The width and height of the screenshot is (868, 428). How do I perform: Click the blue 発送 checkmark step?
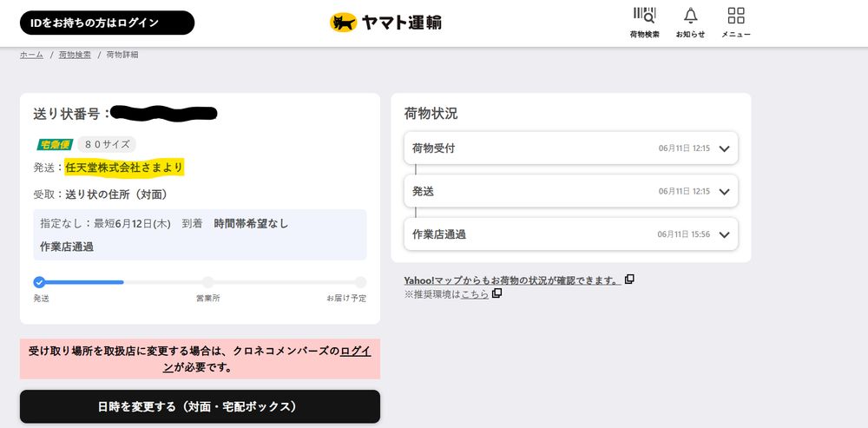point(39,282)
